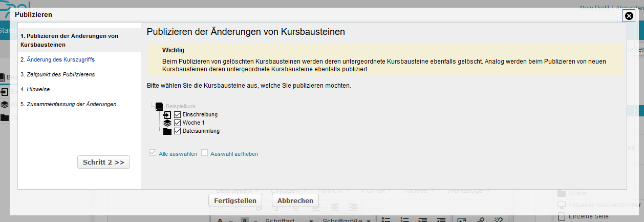The image size is (644, 222).
Task: Jump to step 5 Zusammenfassung der Änderungen
Action: [68, 104]
